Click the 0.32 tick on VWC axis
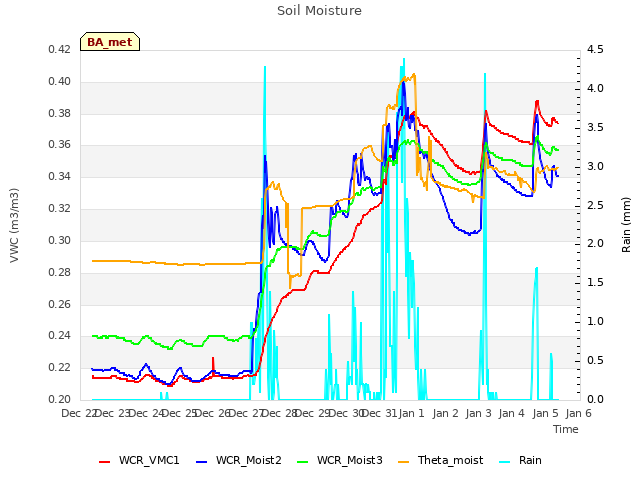This screenshot has height=480, width=640. click(x=59, y=208)
